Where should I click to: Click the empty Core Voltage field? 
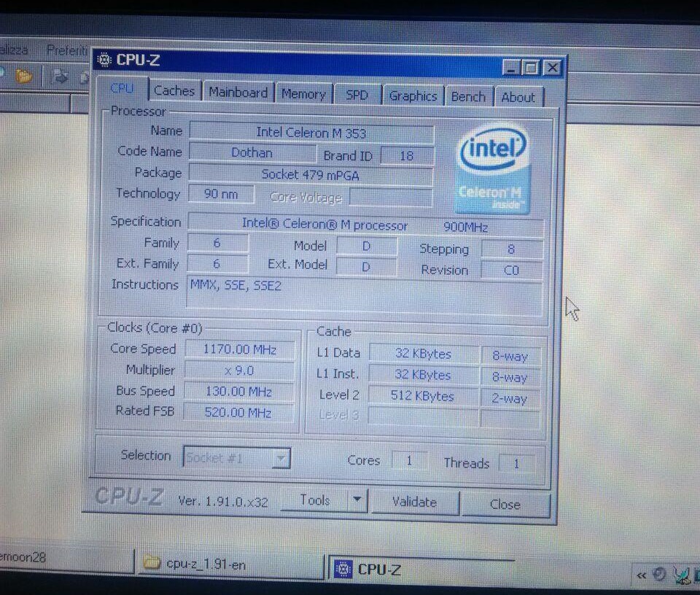391,198
